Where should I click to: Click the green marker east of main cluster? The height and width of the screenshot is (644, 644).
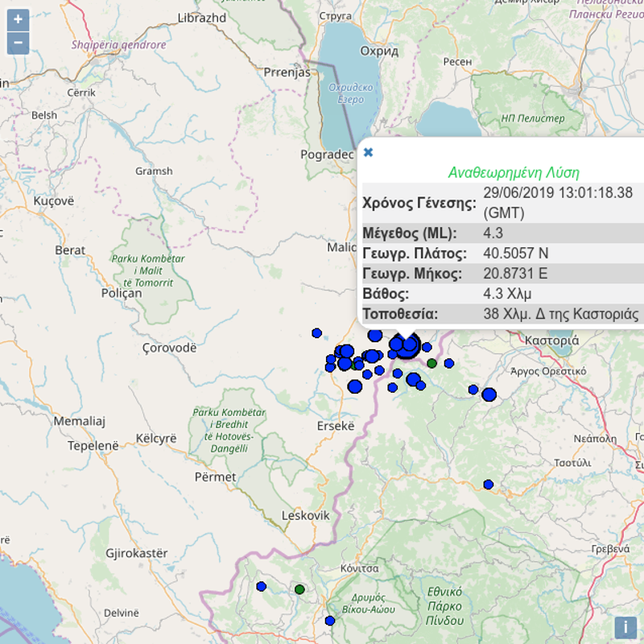[x=432, y=364]
